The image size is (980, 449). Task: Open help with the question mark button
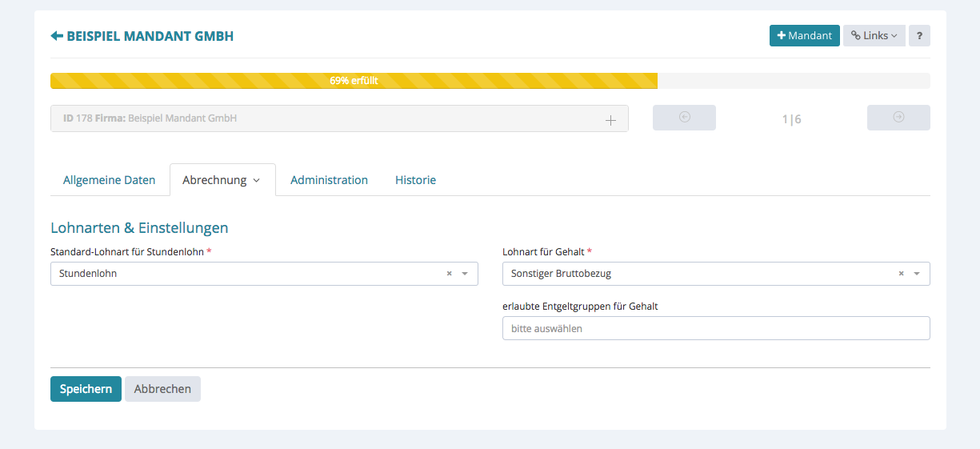[919, 36]
